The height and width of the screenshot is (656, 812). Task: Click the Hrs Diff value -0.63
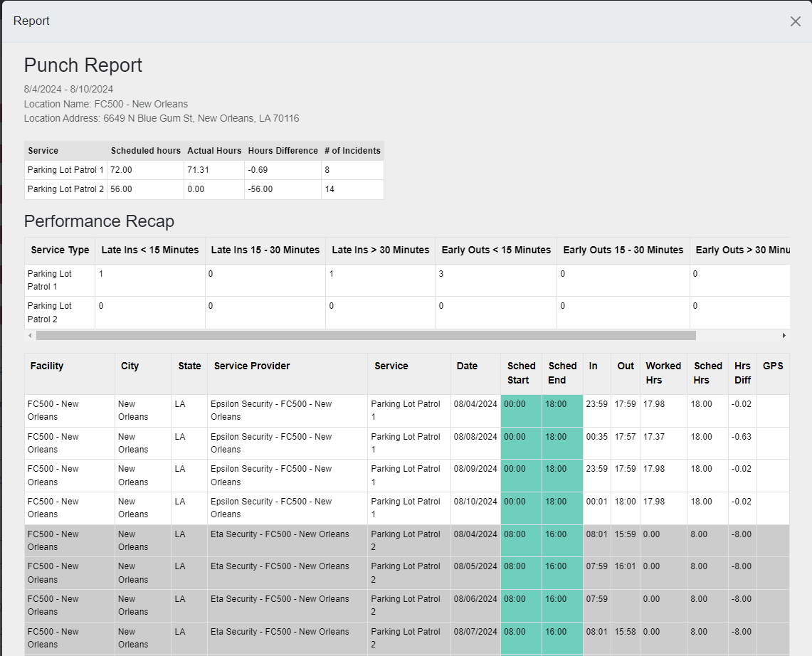(x=741, y=436)
